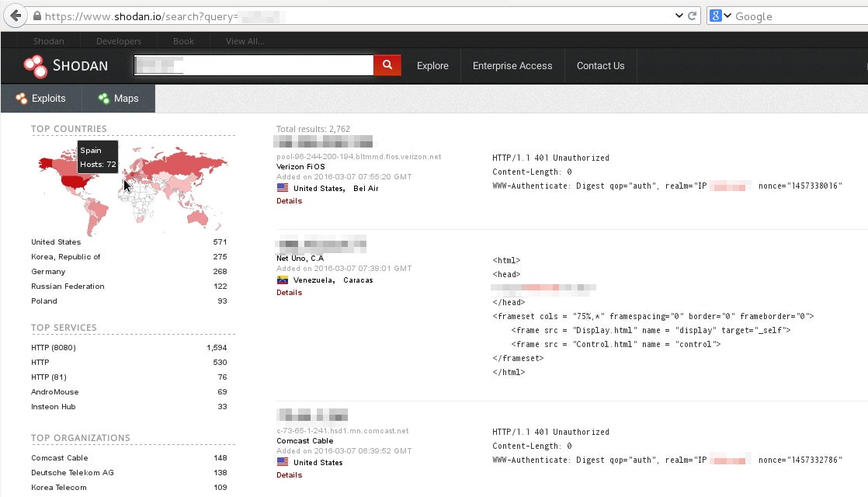Click hostname c-73-65-1-241.hsd1.mn.comcast.net
Viewport: 868px width, 497px height.
pyautogui.click(x=342, y=430)
